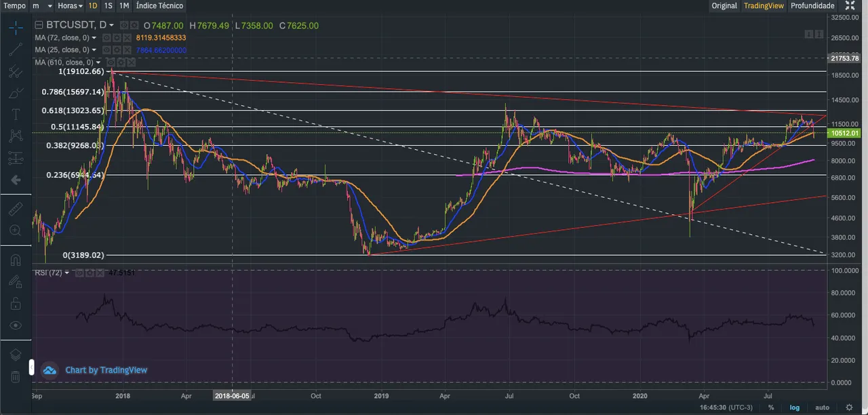The height and width of the screenshot is (415, 868).
Task: Select the zoom in magnifier tool
Action: point(16,231)
